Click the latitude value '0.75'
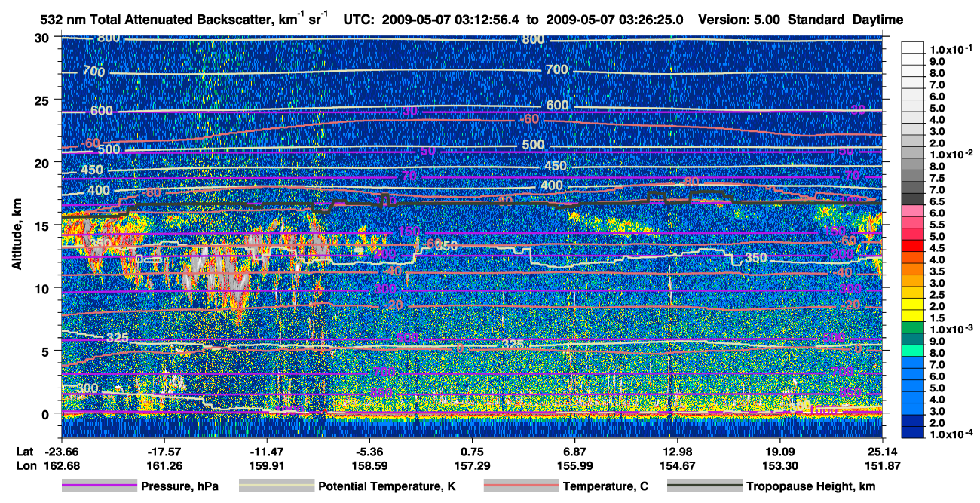980x503 pixels. (x=473, y=452)
